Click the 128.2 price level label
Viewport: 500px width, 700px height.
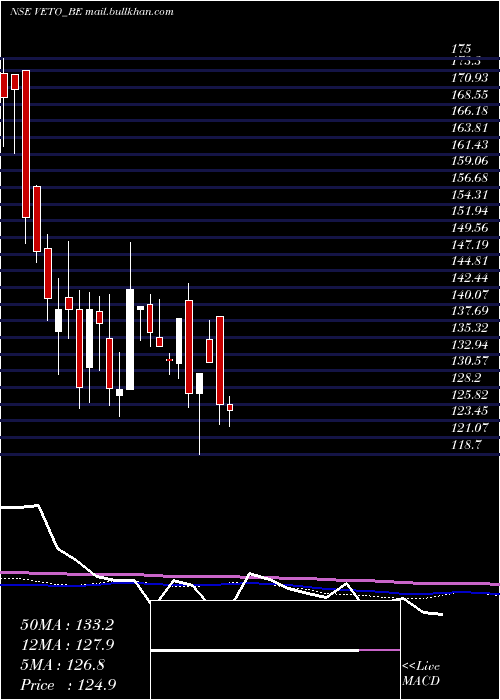[x=466, y=378]
